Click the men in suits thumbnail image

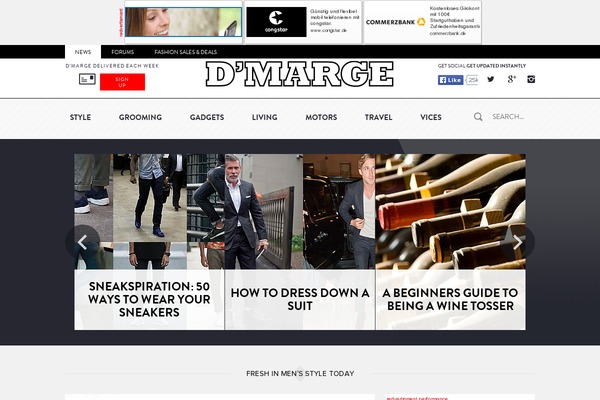tap(300, 212)
